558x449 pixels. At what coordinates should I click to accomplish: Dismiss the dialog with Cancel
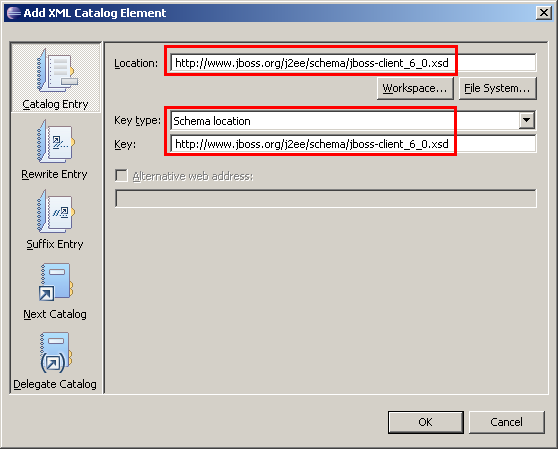click(506, 422)
